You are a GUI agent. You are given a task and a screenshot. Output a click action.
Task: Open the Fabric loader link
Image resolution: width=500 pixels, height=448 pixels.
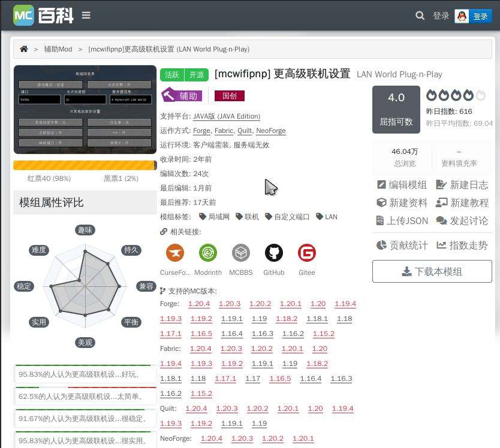coord(224,131)
